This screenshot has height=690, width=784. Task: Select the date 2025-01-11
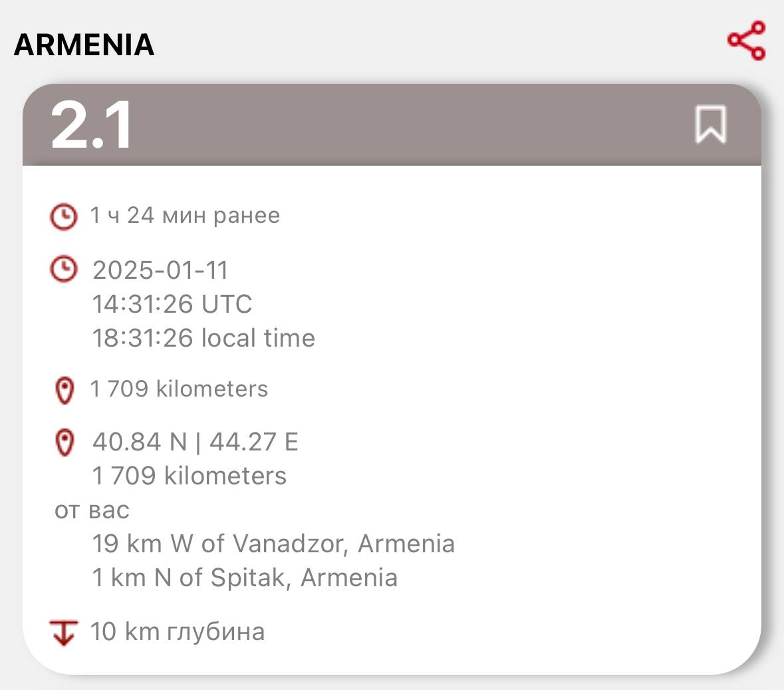pyautogui.click(x=160, y=270)
